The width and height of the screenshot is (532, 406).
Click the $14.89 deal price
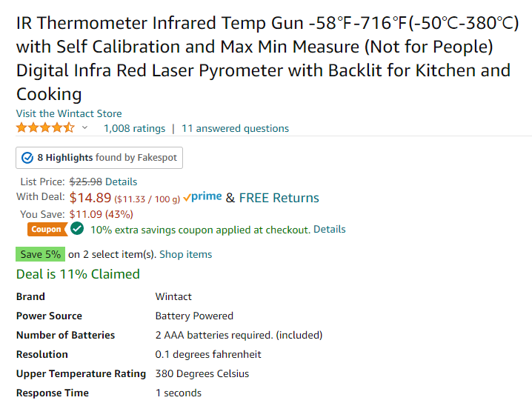click(x=90, y=198)
